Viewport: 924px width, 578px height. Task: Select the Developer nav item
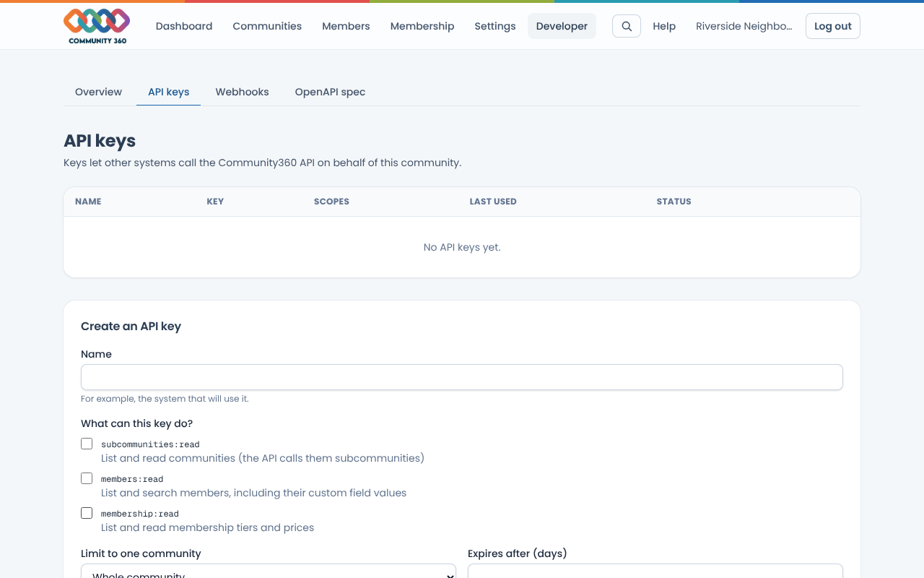[x=562, y=26]
